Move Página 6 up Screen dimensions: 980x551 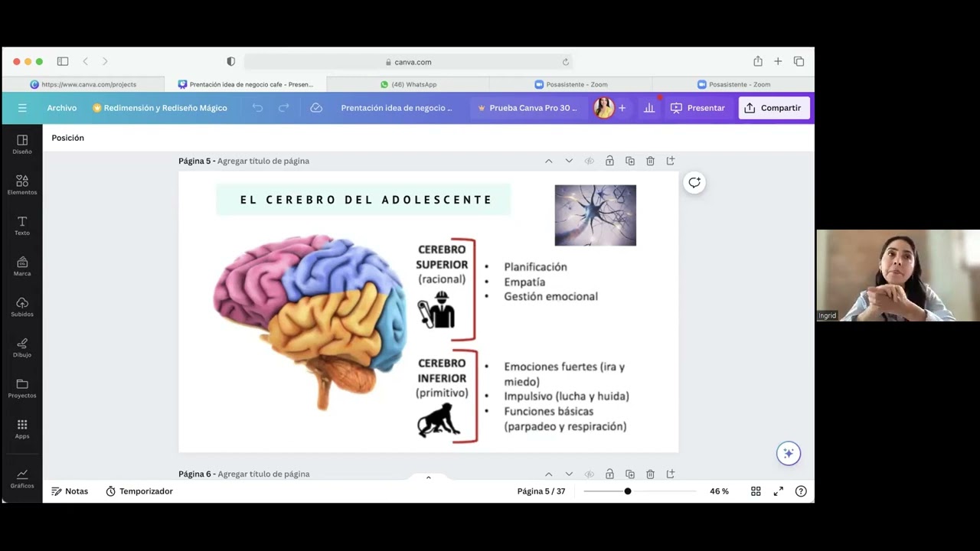[548, 474]
